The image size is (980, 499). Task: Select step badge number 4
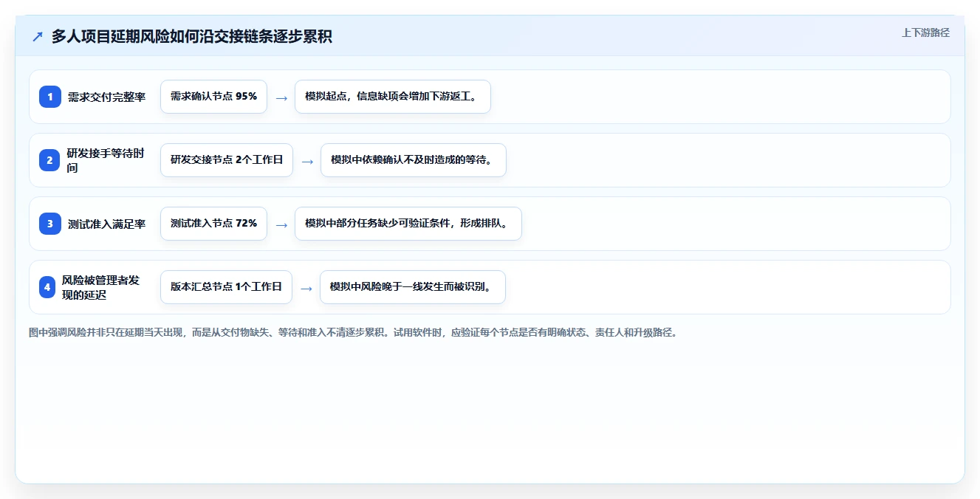(47, 287)
